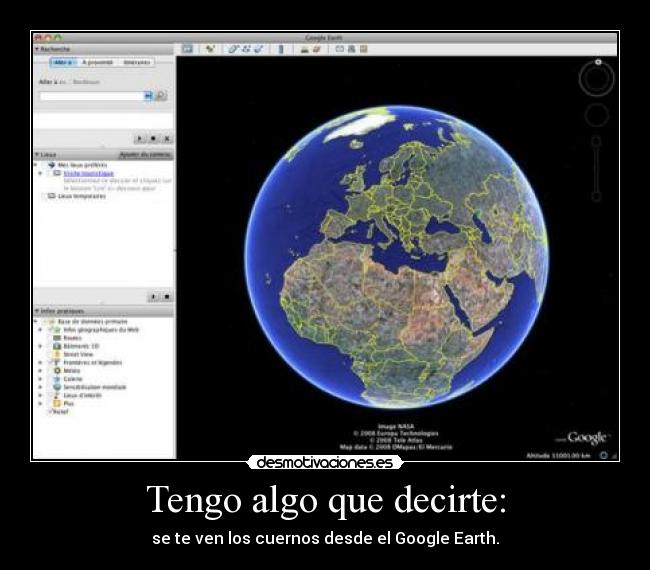Click the Plus folder icon
Screen dimensions: 650x570
(57, 403)
